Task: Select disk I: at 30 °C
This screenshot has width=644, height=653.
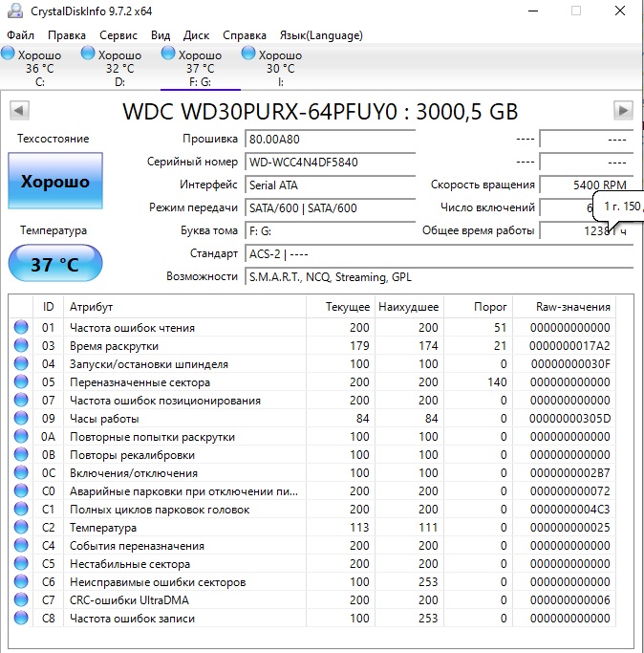Action: 281,67
